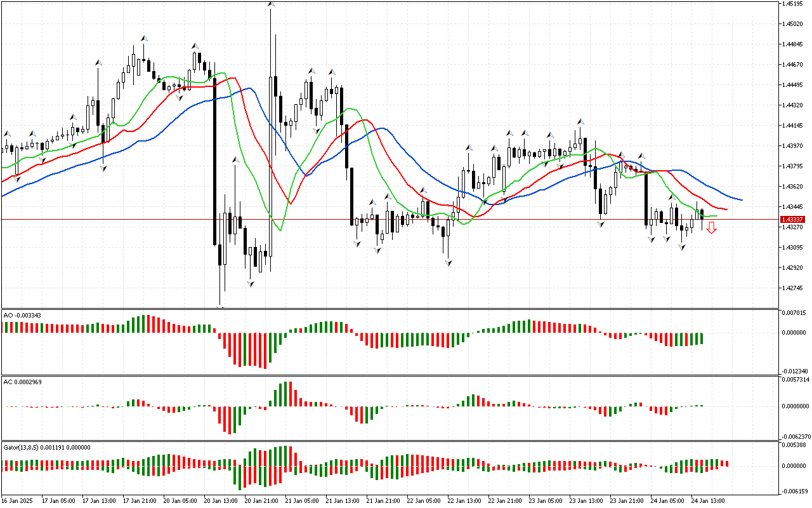Pick the 1.44145 price axis label
The image size is (812, 508).
click(794, 126)
